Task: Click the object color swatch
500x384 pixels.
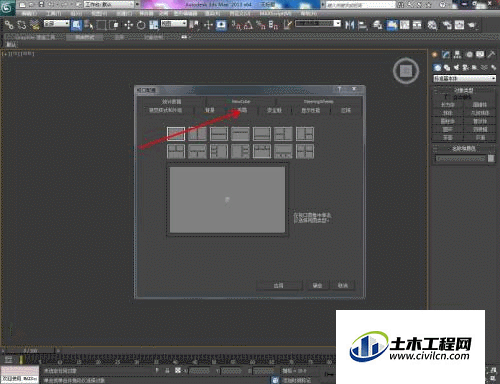Action: click(x=491, y=158)
